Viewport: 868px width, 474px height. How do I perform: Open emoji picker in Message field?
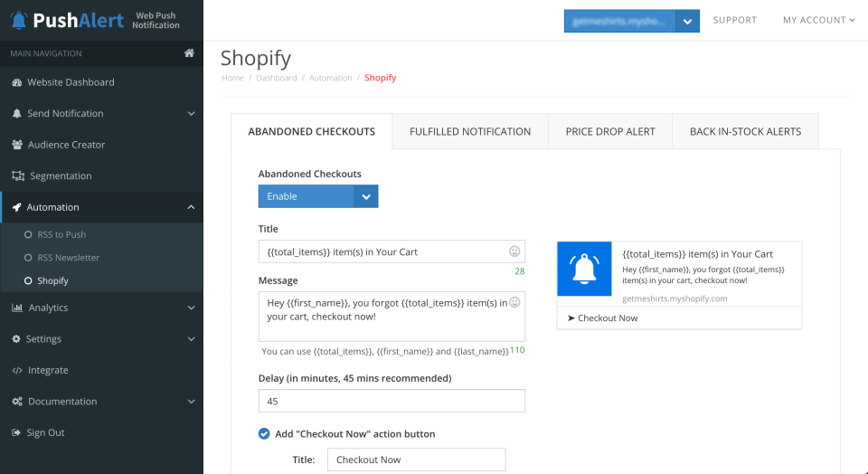tap(514, 303)
